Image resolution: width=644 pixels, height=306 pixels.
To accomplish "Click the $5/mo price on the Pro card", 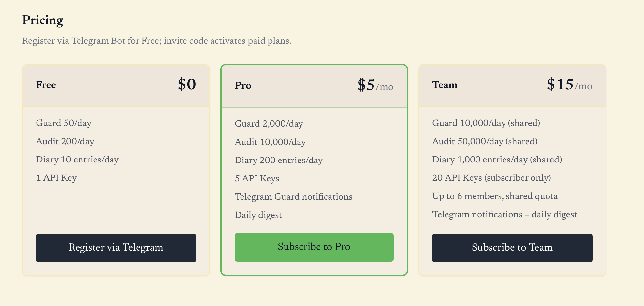I will click(x=375, y=85).
